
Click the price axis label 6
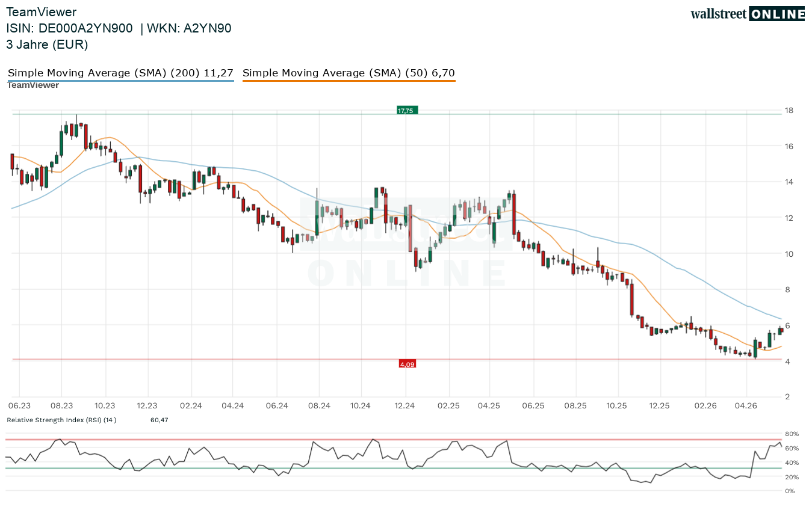(786, 325)
